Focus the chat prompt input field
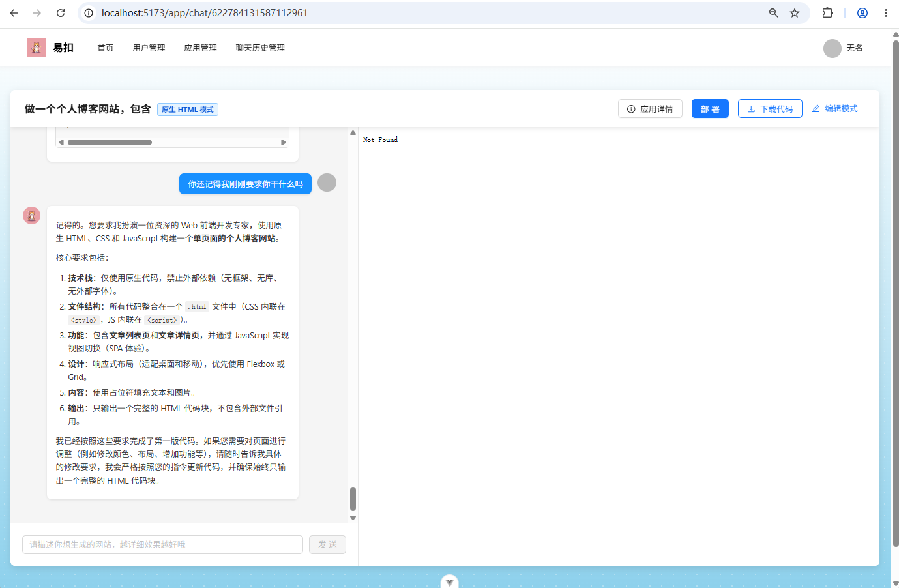 pyautogui.click(x=162, y=545)
